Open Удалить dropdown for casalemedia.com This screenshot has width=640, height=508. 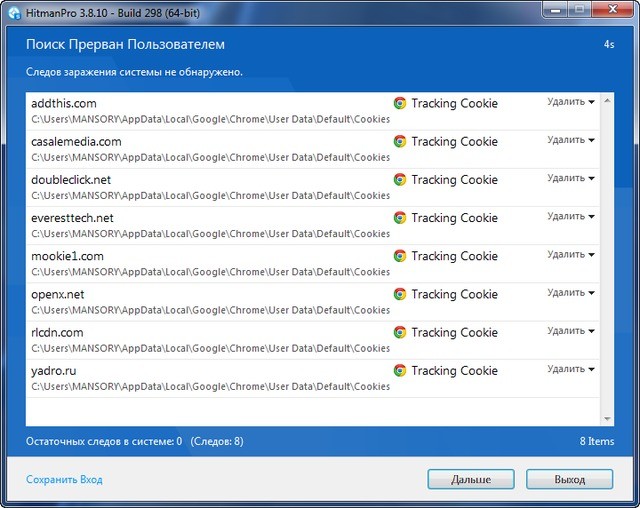coord(571,140)
